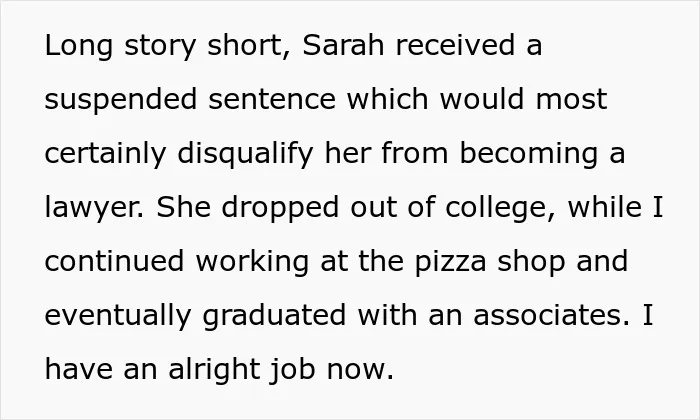Click the word 'eventually'
This screenshot has height=420, width=700.
pyautogui.click(x=118, y=316)
